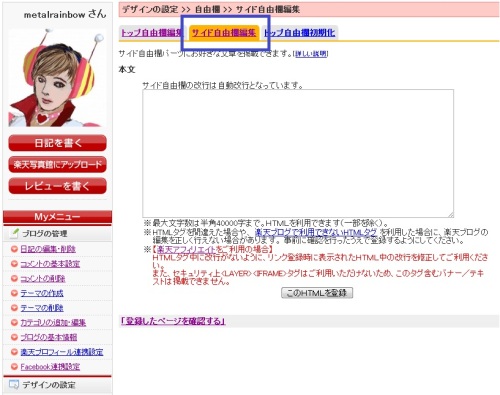Select the サイド自由欄編集 tab
This screenshot has width=500, height=395.
coord(224,33)
